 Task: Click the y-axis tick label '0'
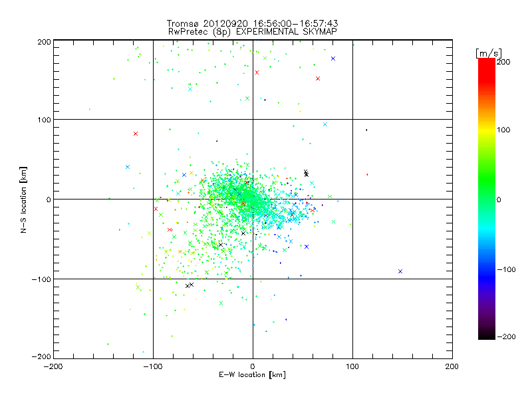click(x=49, y=199)
